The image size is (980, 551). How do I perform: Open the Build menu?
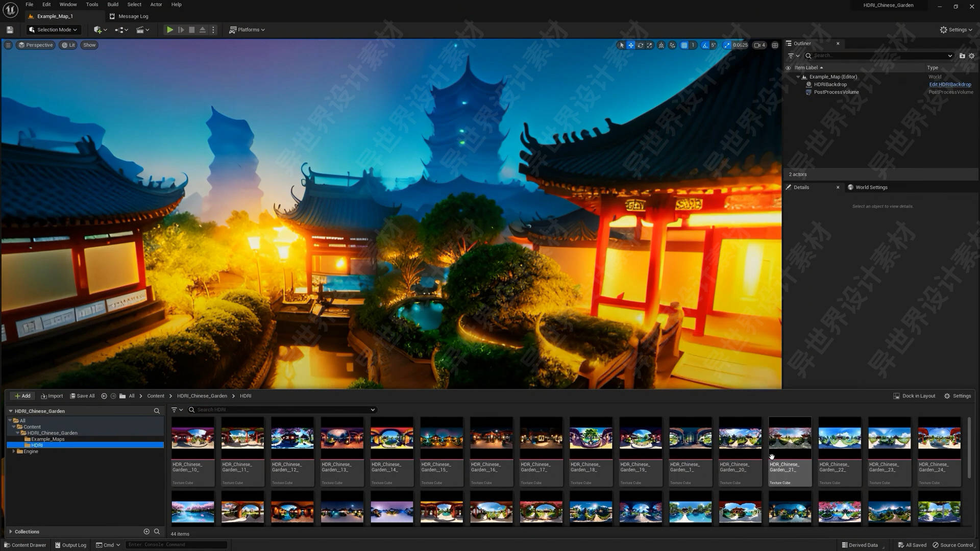(113, 5)
